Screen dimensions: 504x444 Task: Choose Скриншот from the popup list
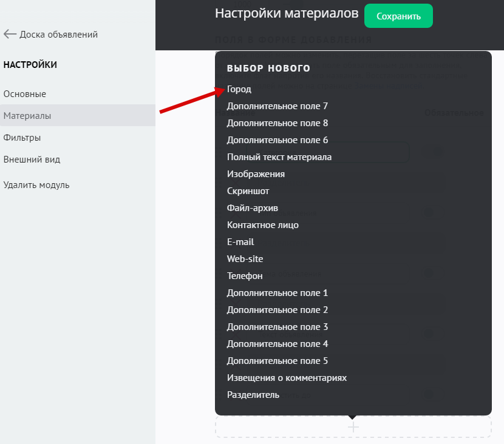[x=248, y=191]
